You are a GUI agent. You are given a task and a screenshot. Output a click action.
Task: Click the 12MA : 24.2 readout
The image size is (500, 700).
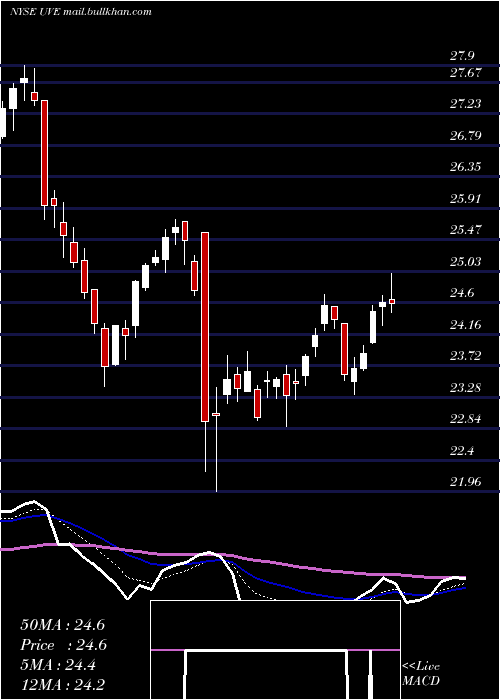(x=62, y=685)
